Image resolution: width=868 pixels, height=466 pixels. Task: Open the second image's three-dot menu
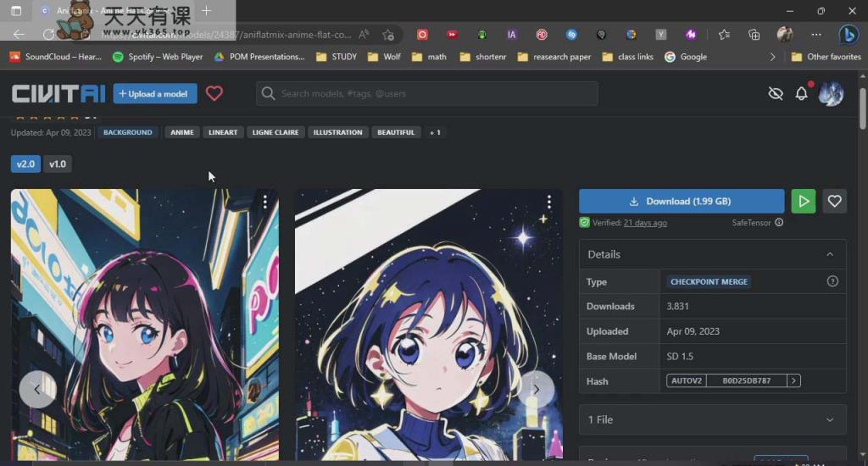(x=549, y=202)
